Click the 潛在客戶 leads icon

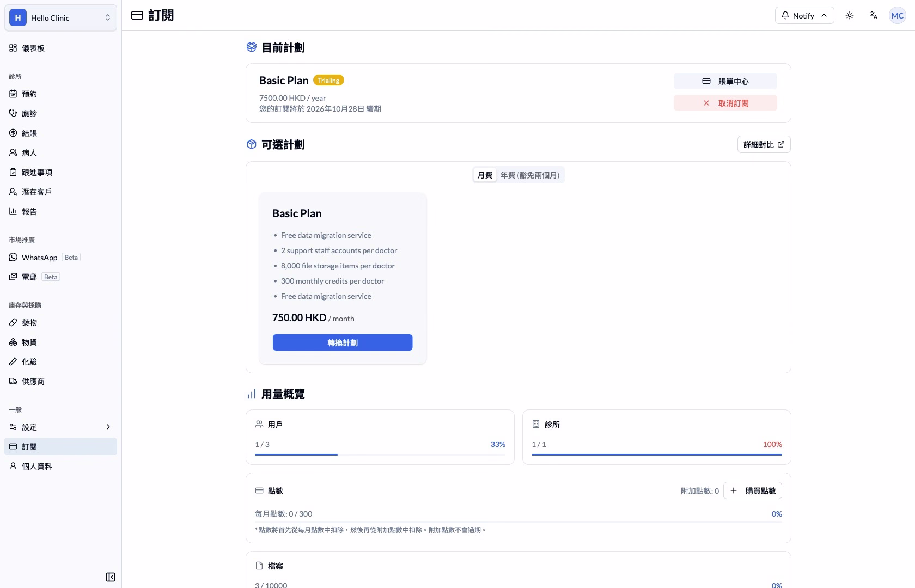pyautogui.click(x=13, y=192)
